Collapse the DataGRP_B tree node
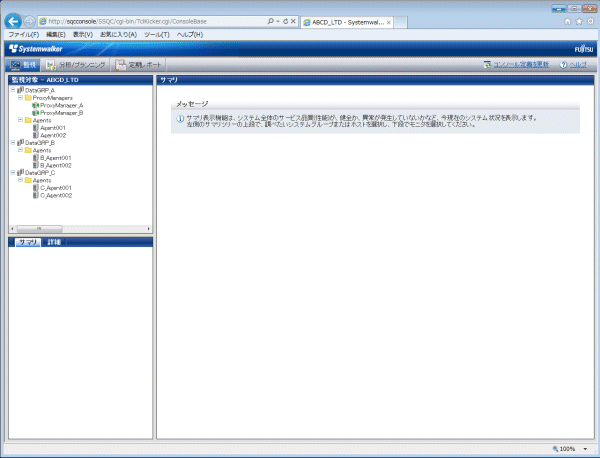Image resolution: width=600 pixels, height=458 pixels. click(13, 142)
